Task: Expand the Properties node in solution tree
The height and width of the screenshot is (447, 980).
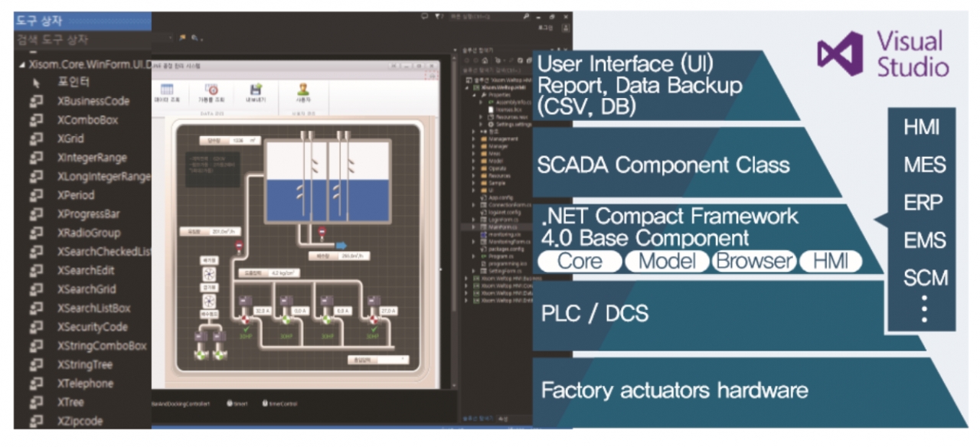Action: [475, 94]
